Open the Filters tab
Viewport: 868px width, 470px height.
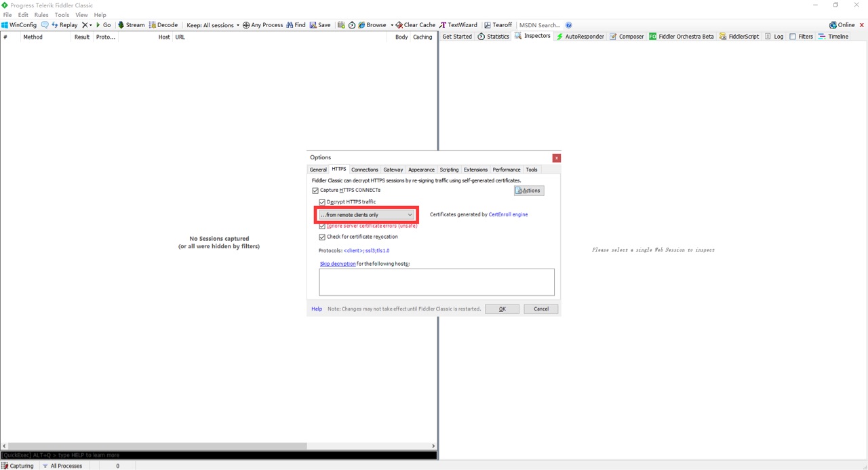point(801,37)
